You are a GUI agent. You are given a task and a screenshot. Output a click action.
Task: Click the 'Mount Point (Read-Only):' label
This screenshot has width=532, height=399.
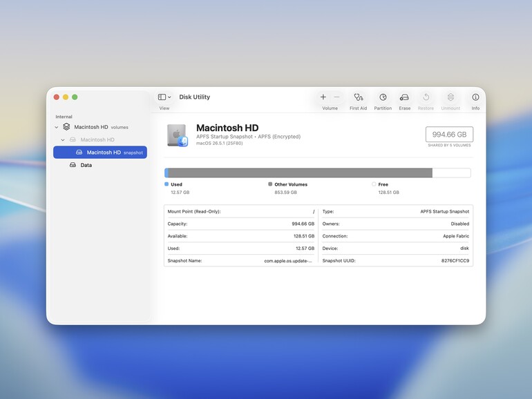(194, 211)
